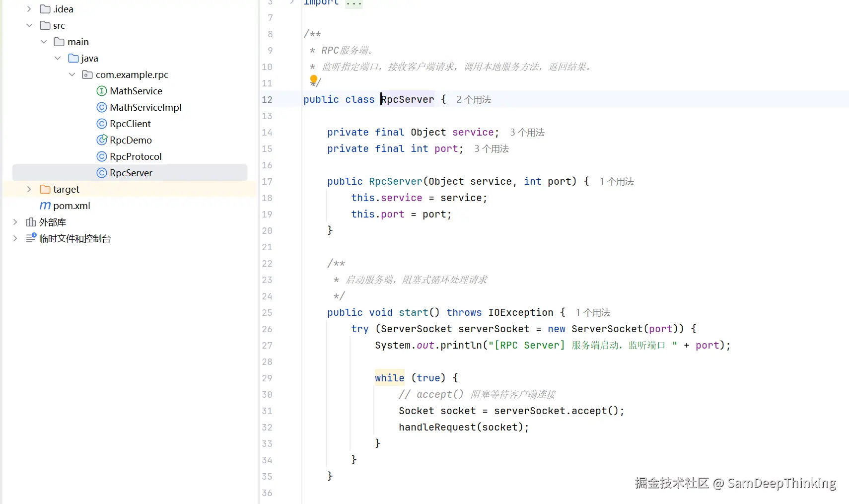Expand the .idea folder chevron
The height and width of the screenshot is (504, 849).
29,9
